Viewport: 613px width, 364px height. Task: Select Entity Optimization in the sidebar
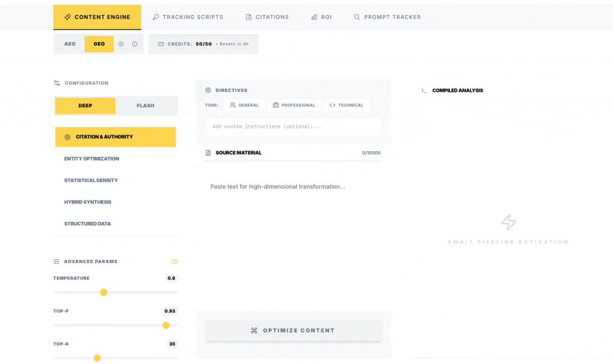click(x=92, y=158)
